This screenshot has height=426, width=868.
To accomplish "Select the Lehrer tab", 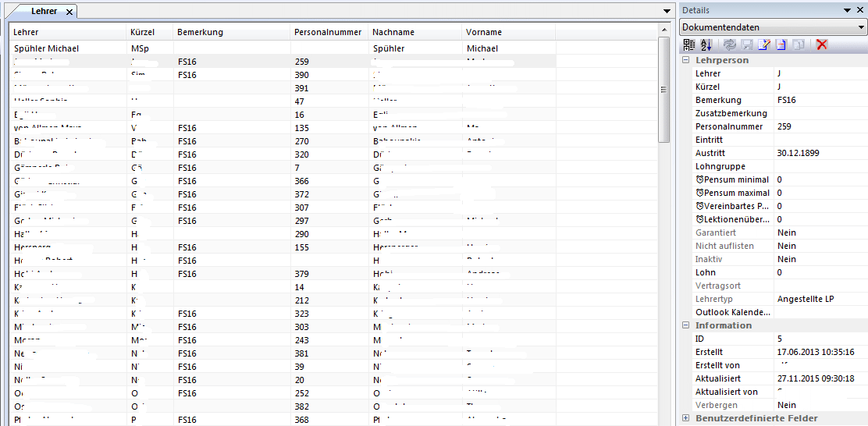I will coord(43,12).
